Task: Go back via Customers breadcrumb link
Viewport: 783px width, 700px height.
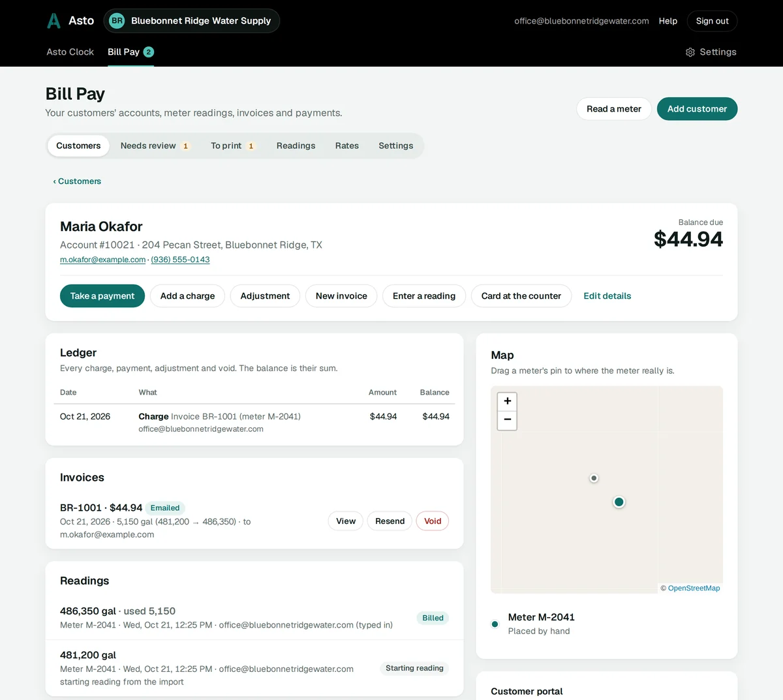Action: point(77,181)
